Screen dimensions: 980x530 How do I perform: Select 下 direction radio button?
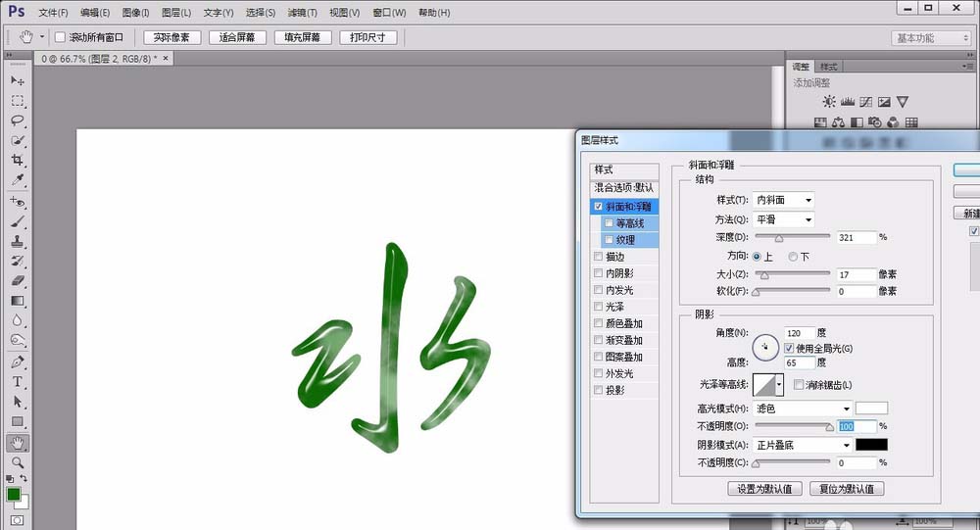793,257
